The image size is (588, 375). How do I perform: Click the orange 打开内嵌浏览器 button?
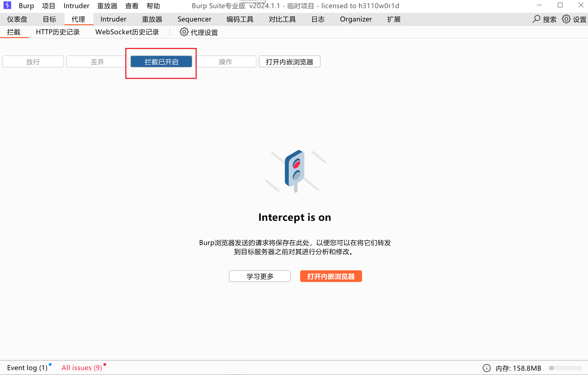[x=331, y=276]
